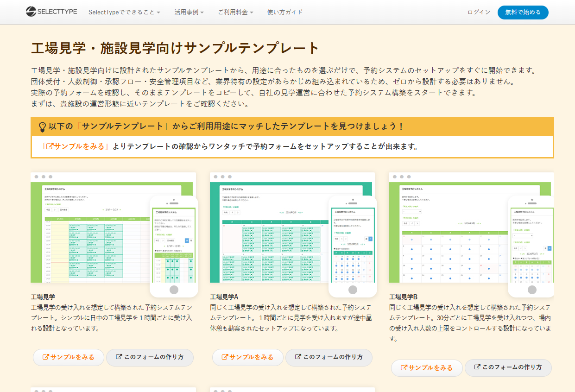Open the 活用事例 dropdown menu
The image size is (575, 392).
click(x=189, y=12)
